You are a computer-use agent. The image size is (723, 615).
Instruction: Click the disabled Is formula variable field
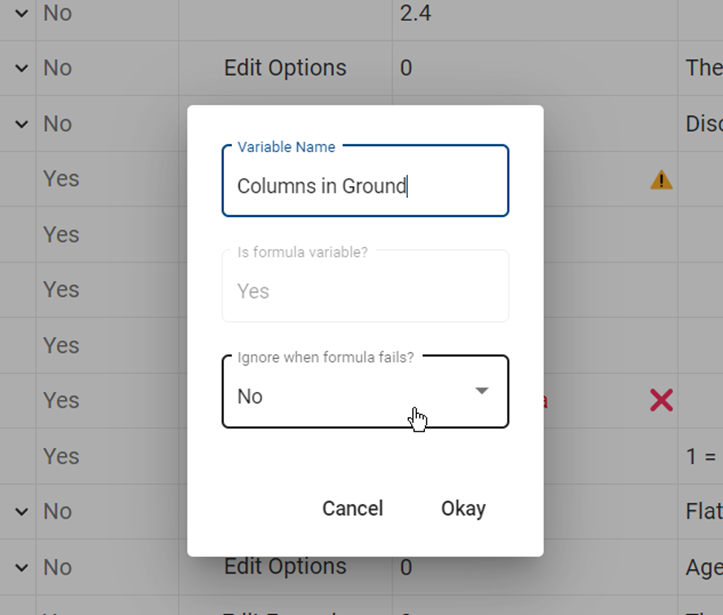[x=365, y=286]
